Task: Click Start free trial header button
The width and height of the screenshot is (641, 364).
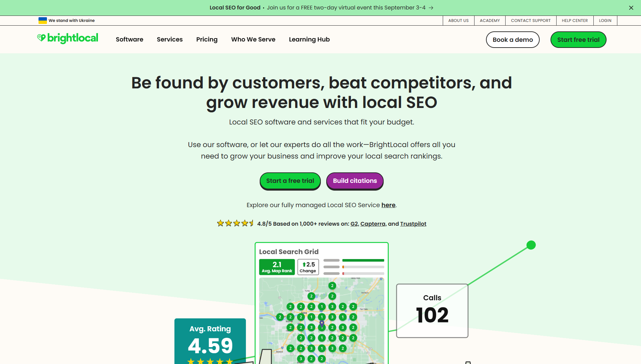Action: click(578, 40)
